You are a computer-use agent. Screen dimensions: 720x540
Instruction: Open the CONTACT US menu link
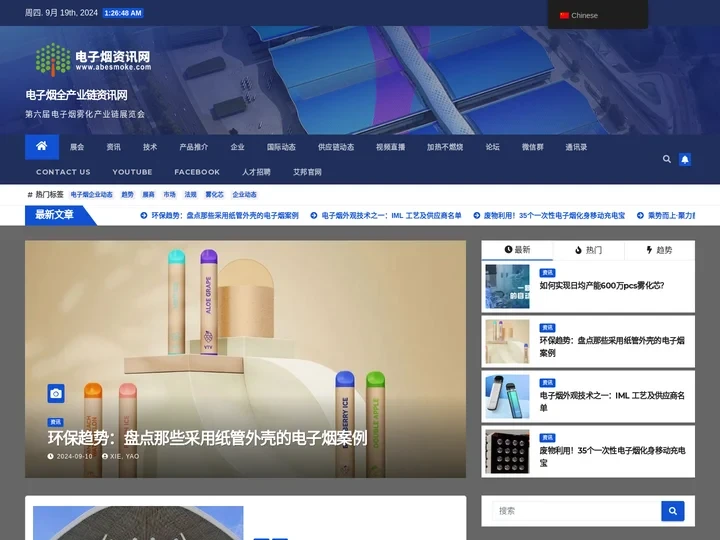(x=63, y=172)
